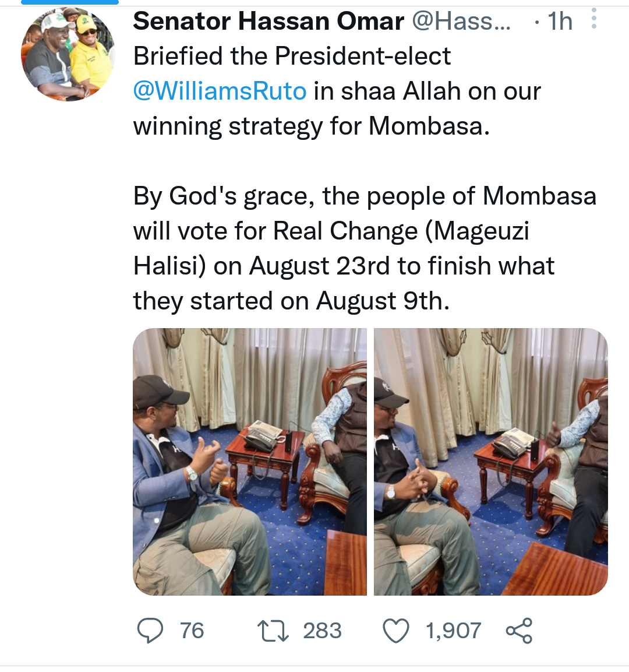Click the 283 retweets count

click(322, 631)
